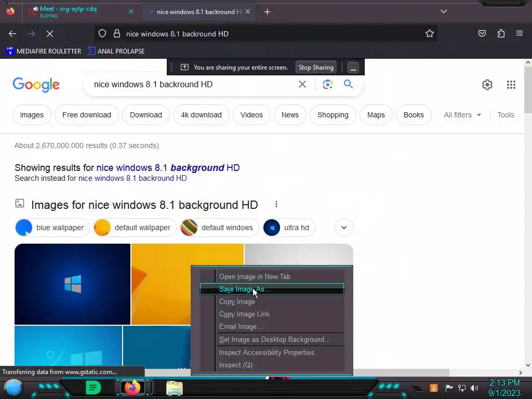Screen dimensions: 532x399
Task: Search by image with Google Lens icon
Action: coord(327,84)
